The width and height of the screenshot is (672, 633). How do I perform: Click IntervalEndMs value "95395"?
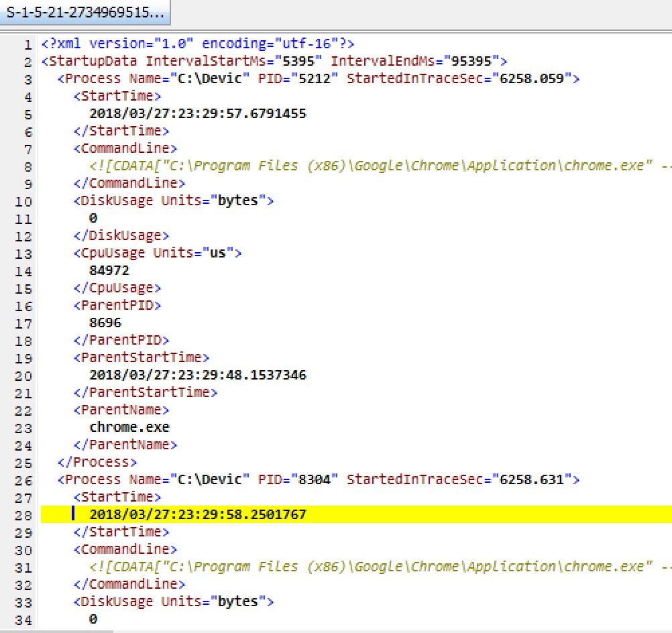tap(471, 61)
